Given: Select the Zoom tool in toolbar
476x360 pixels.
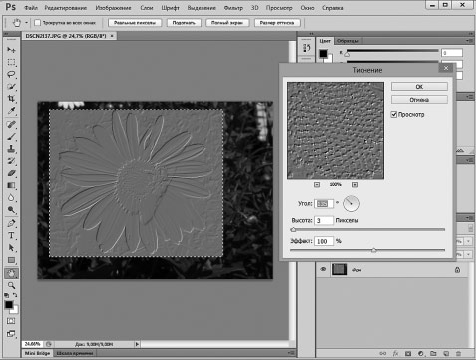Looking at the screenshot, I should coord(11,285).
